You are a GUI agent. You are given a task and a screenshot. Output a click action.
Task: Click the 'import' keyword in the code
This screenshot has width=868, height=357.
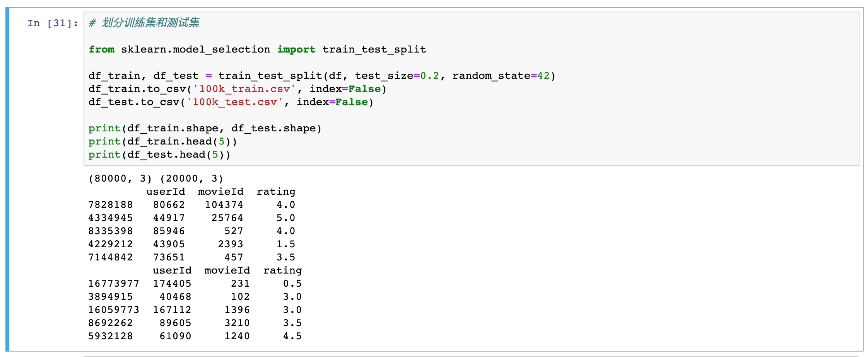coord(296,49)
